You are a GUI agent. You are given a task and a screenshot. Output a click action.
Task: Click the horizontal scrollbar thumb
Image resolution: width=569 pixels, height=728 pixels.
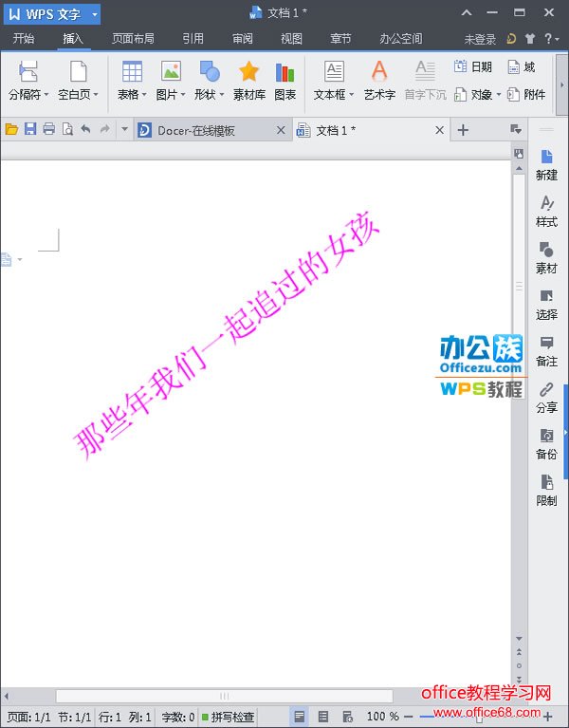[x=225, y=696]
